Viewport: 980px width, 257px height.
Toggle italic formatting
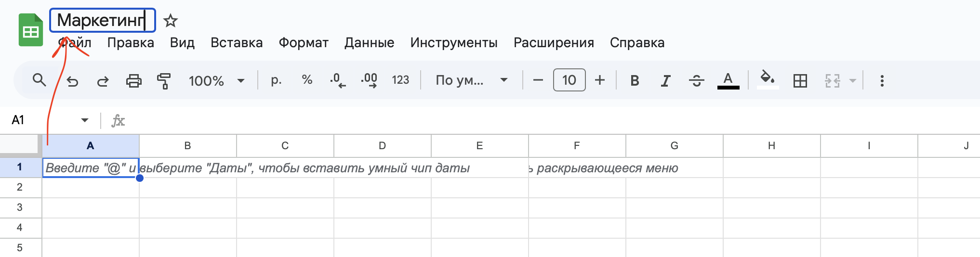pos(665,80)
